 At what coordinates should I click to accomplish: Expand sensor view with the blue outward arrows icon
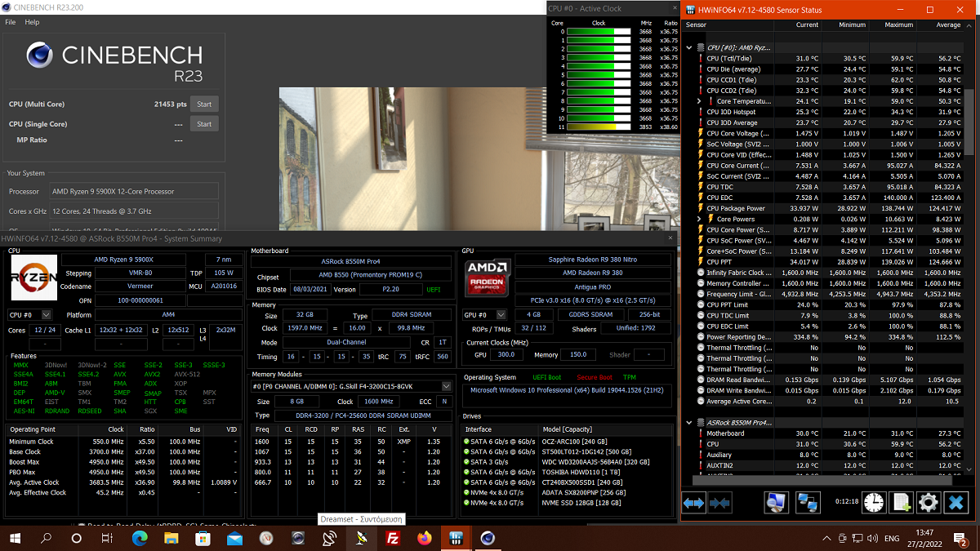[x=693, y=503]
